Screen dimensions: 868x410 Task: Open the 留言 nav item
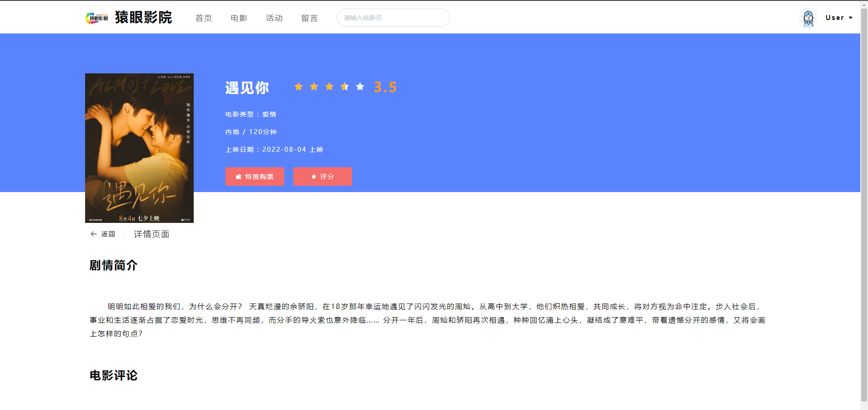[310, 18]
